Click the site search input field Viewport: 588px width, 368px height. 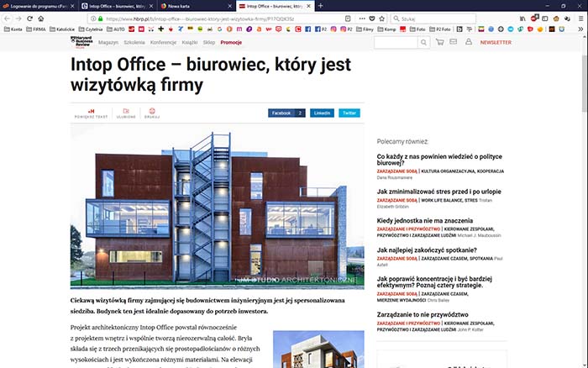(396, 42)
